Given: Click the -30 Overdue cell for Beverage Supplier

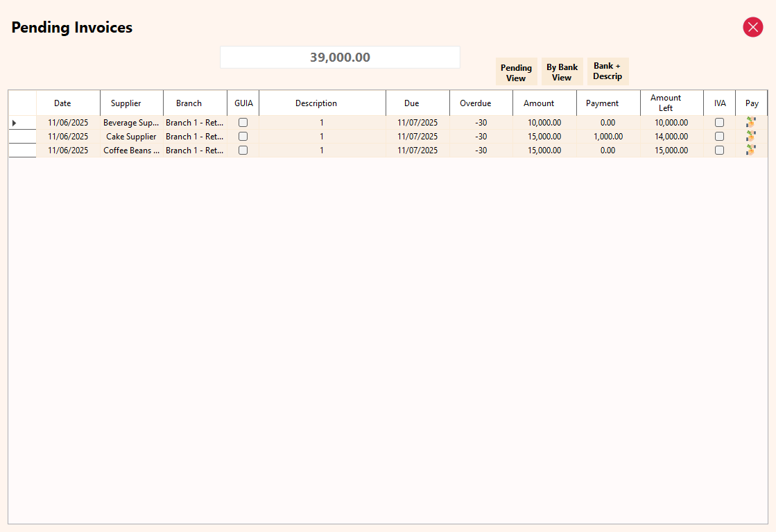Looking at the screenshot, I should point(481,123).
